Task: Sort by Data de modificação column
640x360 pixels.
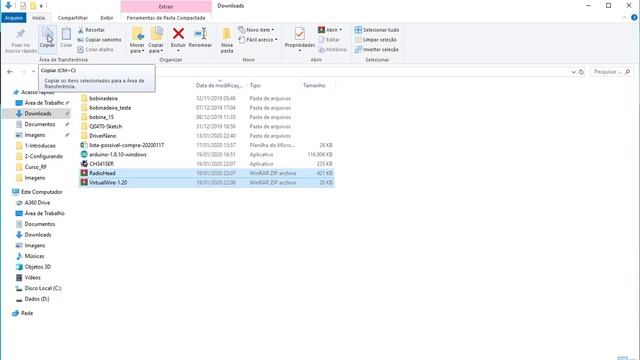Action: click(219, 85)
